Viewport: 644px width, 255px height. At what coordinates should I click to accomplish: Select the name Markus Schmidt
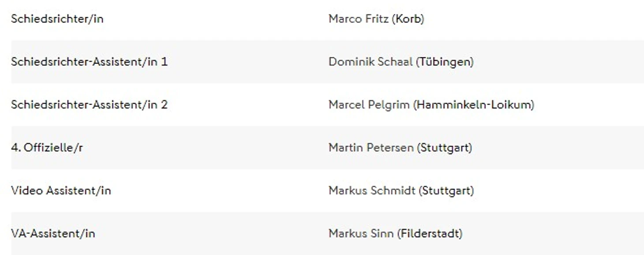click(371, 191)
